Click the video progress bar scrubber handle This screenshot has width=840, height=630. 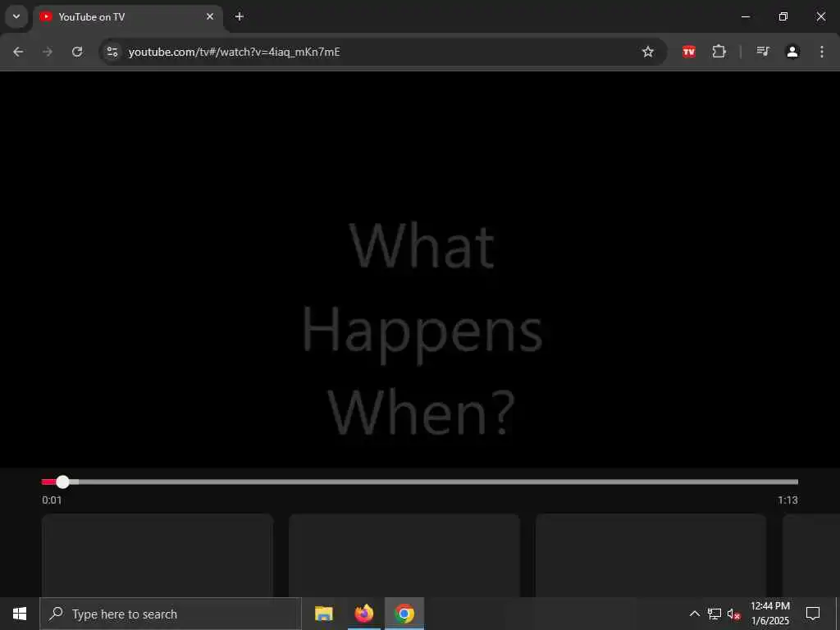point(62,482)
